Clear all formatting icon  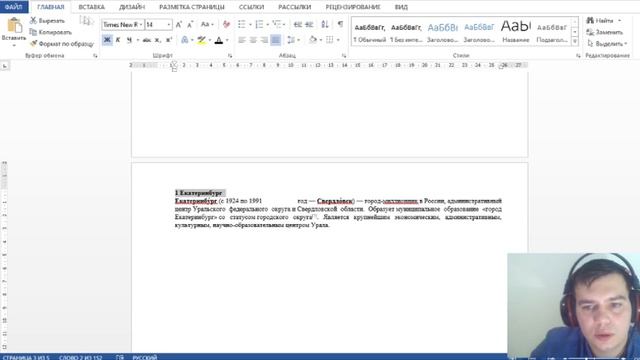pos(226,25)
